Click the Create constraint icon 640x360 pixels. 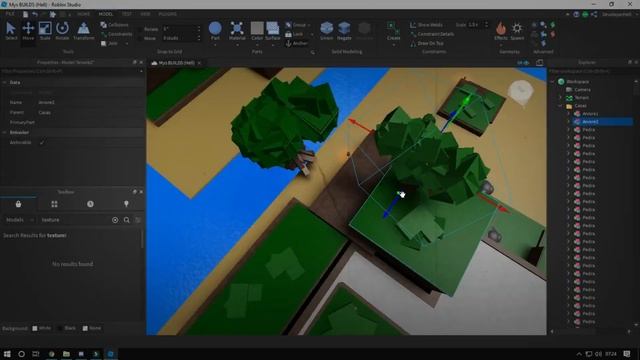click(x=393, y=31)
